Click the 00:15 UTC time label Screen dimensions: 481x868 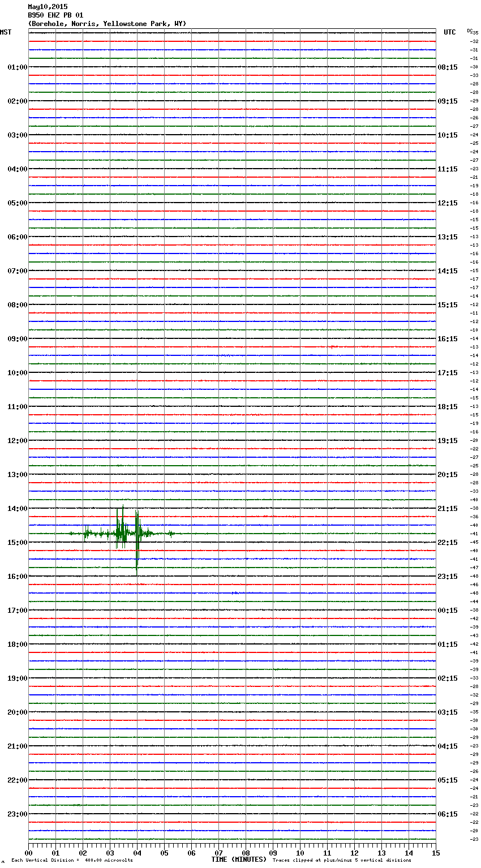pyautogui.click(x=448, y=611)
